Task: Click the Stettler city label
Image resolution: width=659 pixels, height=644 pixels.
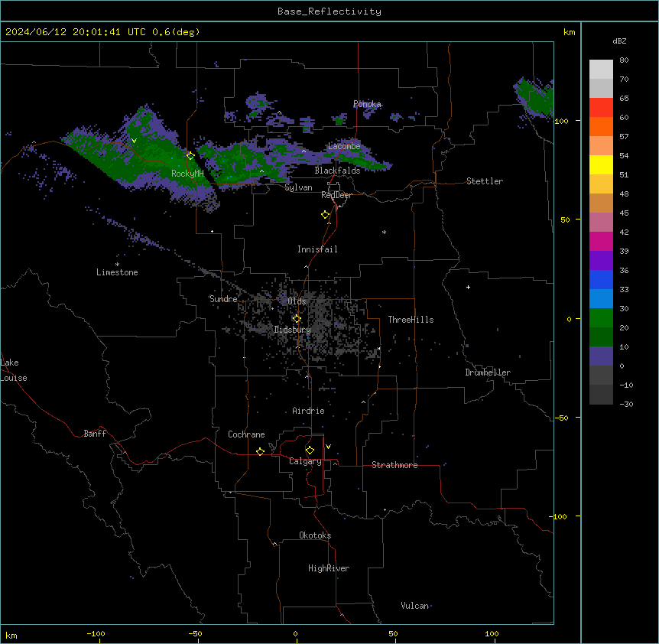Action: pos(485,181)
